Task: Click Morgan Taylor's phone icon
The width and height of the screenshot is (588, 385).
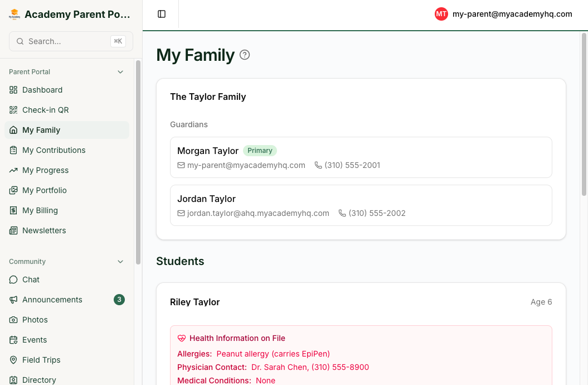Action: (318, 165)
